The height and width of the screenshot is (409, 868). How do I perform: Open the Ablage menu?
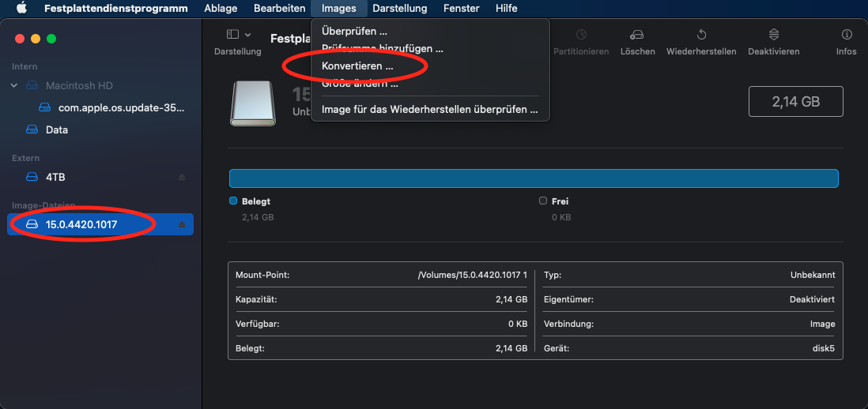click(x=220, y=9)
